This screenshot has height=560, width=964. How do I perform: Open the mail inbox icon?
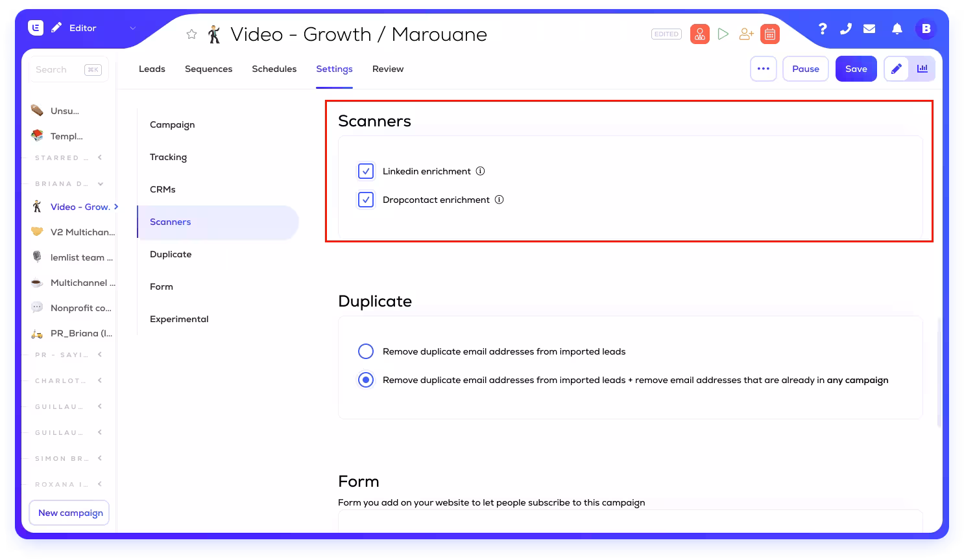tap(869, 29)
